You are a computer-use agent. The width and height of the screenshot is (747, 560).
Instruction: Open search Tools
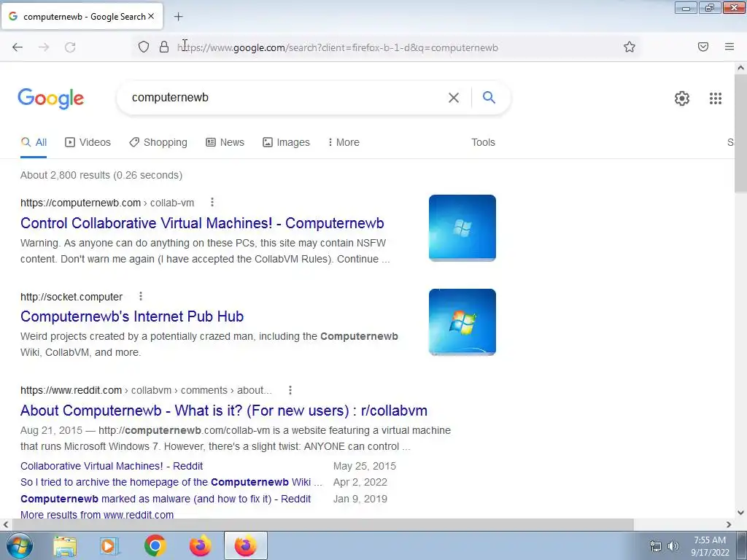(483, 142)
